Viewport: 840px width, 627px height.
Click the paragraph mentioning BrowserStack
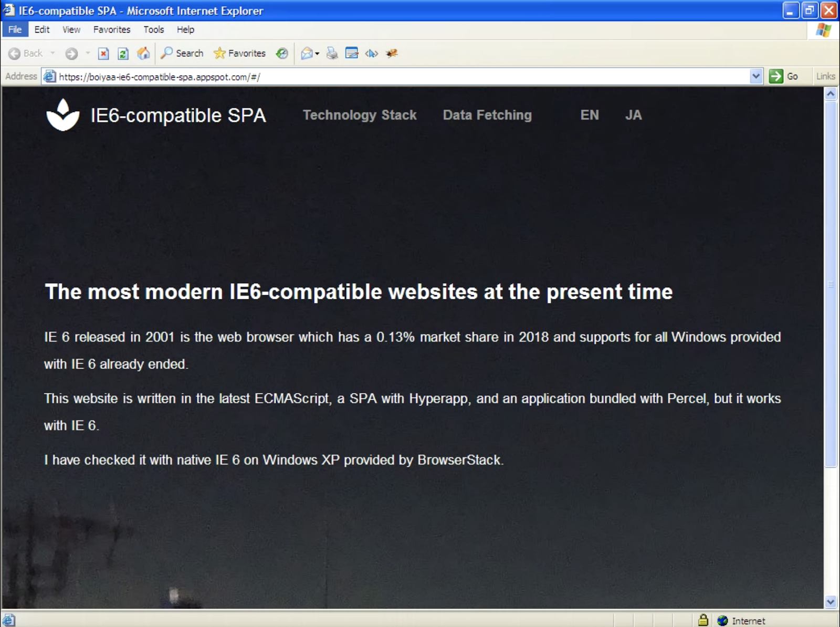pos(274,460)
